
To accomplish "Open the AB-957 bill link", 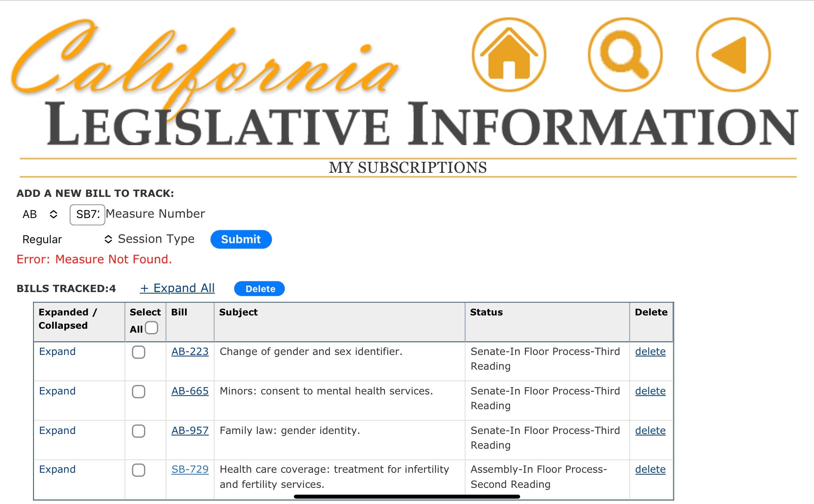I will click(x=190, y=430).
